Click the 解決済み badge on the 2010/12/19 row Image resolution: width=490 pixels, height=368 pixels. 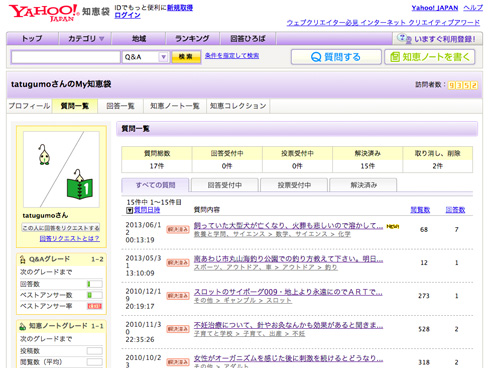(x=178, y=296)
